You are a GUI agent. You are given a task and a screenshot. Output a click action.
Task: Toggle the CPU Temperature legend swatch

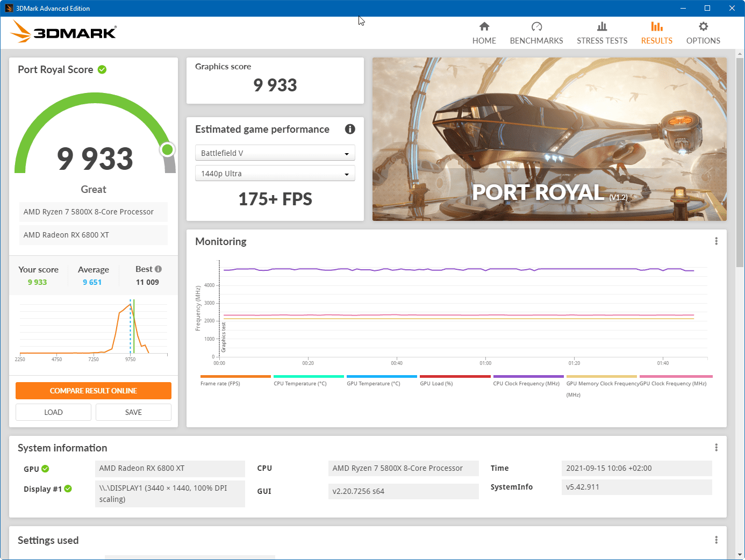pos(309,376)
